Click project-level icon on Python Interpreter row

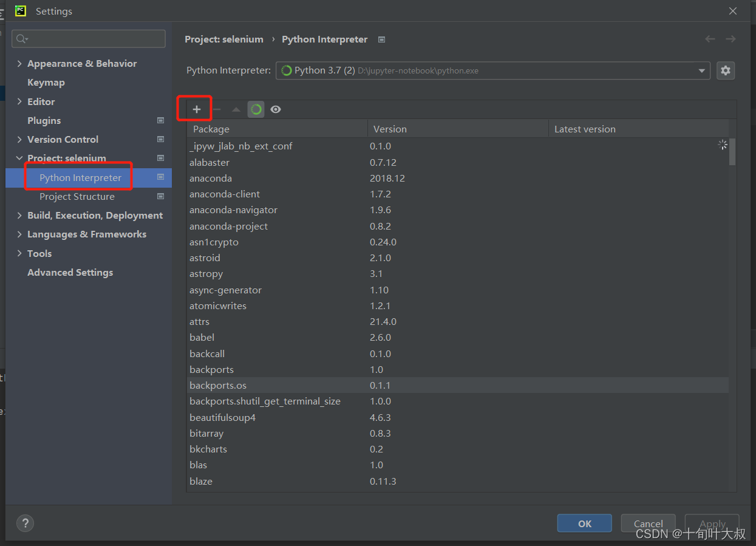point(160,177)
